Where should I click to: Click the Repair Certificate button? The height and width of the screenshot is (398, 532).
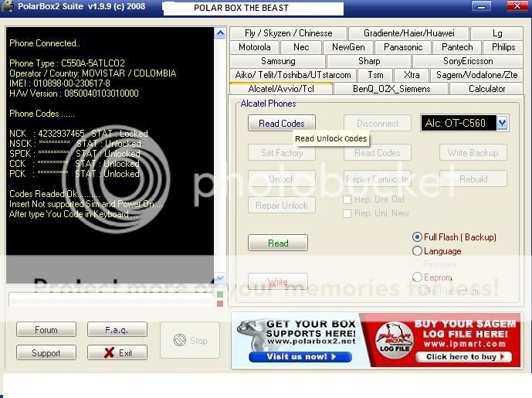378,179
